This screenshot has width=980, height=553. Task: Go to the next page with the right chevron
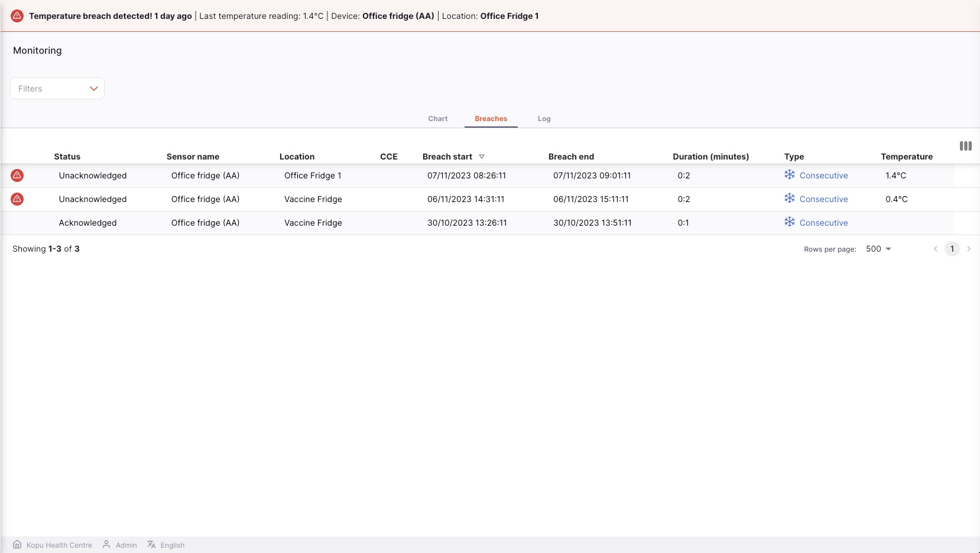(x=969, y=249)
